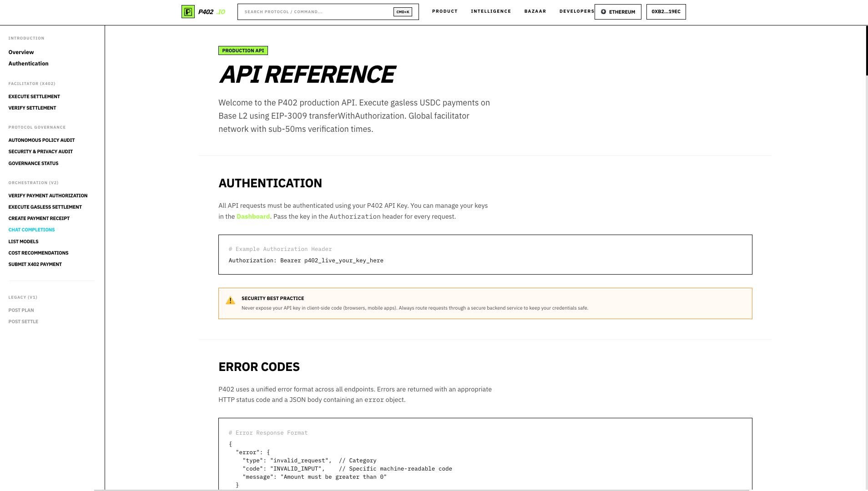Open the Product menu

coord(444,11)
